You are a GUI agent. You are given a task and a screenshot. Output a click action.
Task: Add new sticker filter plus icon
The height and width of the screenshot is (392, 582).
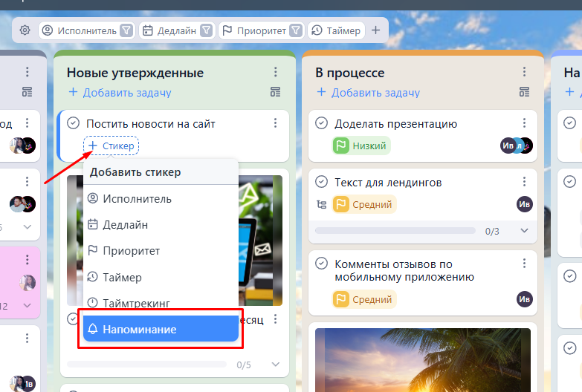(375, 30)
